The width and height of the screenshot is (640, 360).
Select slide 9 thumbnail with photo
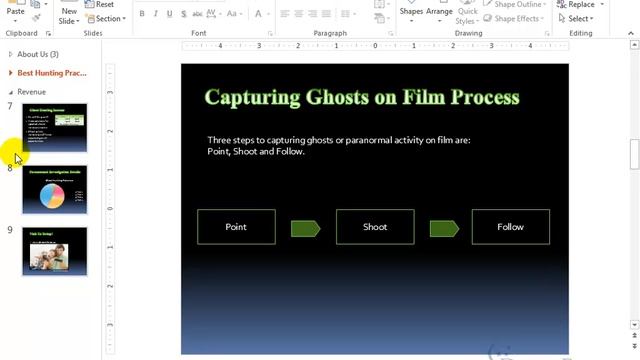(x=55, y=251)
